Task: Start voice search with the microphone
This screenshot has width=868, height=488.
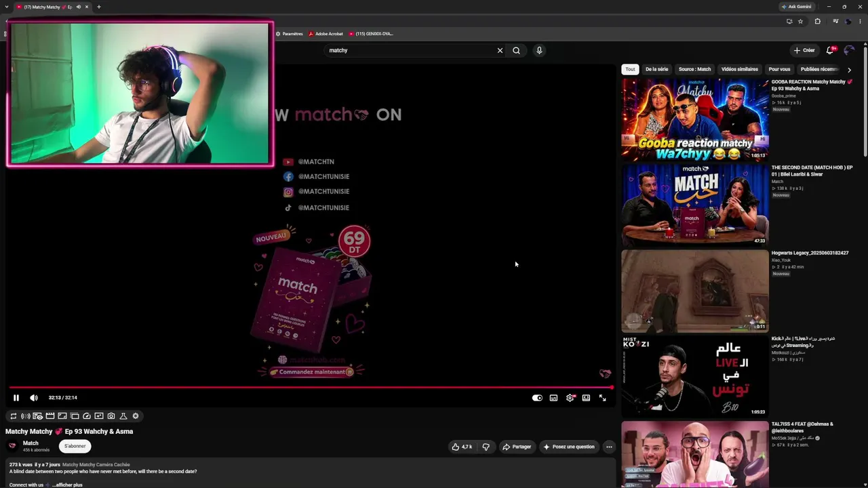Action: pos(539,50)
